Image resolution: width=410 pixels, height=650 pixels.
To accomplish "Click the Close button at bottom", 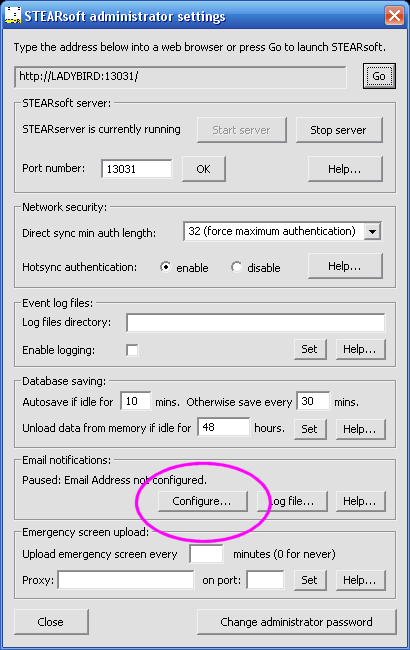I will pyautogui.click(x=51, y=622).
